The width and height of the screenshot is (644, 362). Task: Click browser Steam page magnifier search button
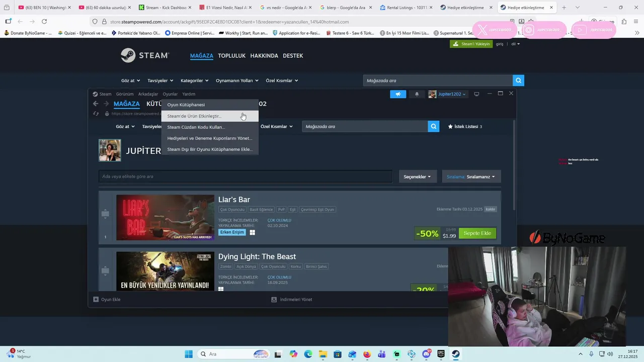pyautogui.click(x=518, y=80)
